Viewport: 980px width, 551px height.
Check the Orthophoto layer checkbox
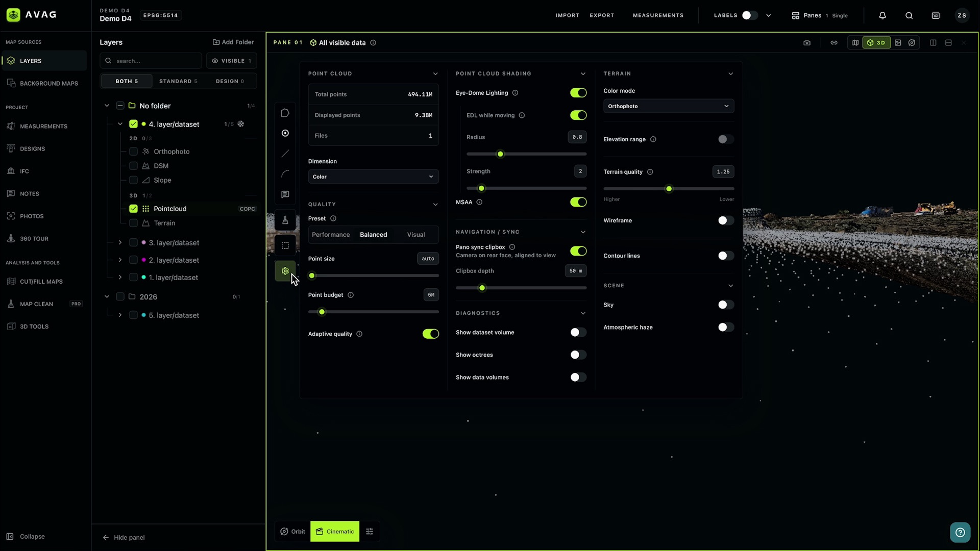pos(133,152)
